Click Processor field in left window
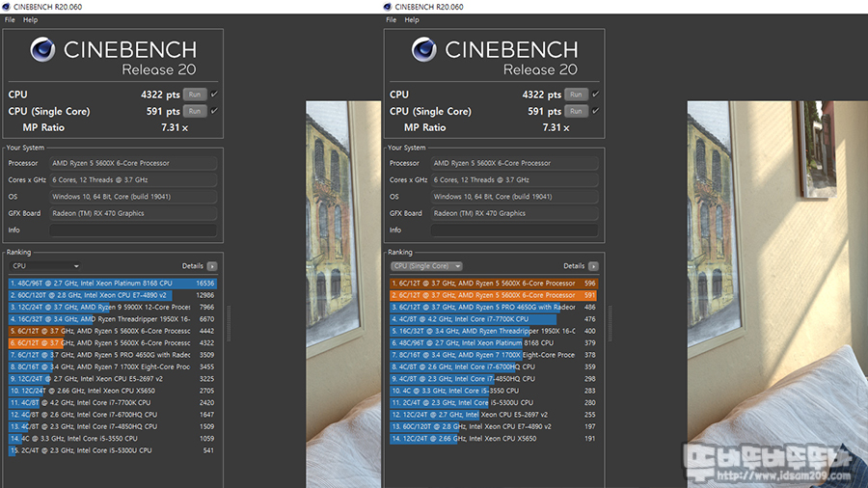Screen dimensions: 868x488 click(x=133, y=163)
